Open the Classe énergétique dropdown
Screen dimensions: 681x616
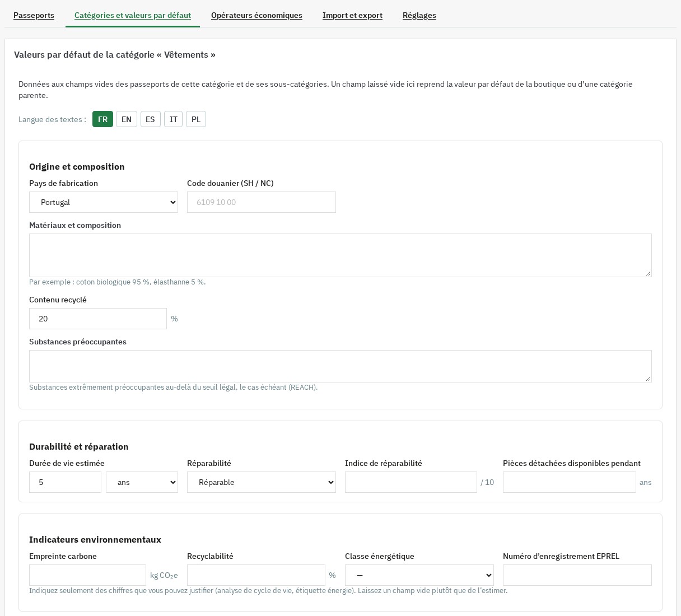[x=419, y=575]
